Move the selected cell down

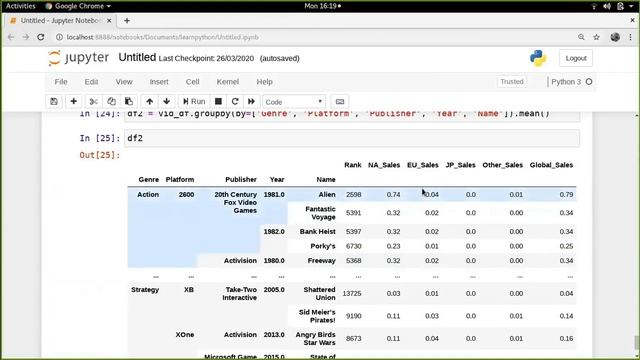click(x=167, y=102)
